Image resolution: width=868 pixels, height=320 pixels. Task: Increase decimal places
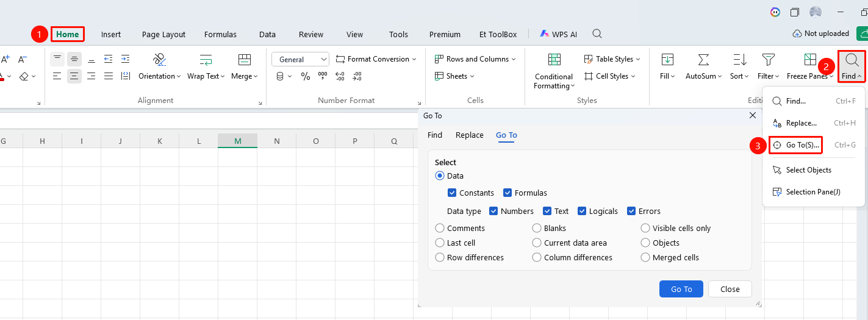340,76
